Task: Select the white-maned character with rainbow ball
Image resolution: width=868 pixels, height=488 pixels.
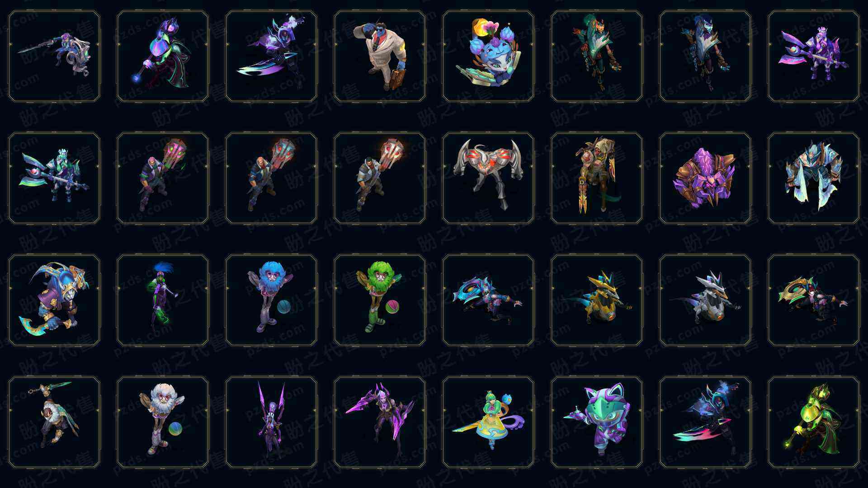Action: [x=163, y=422]
